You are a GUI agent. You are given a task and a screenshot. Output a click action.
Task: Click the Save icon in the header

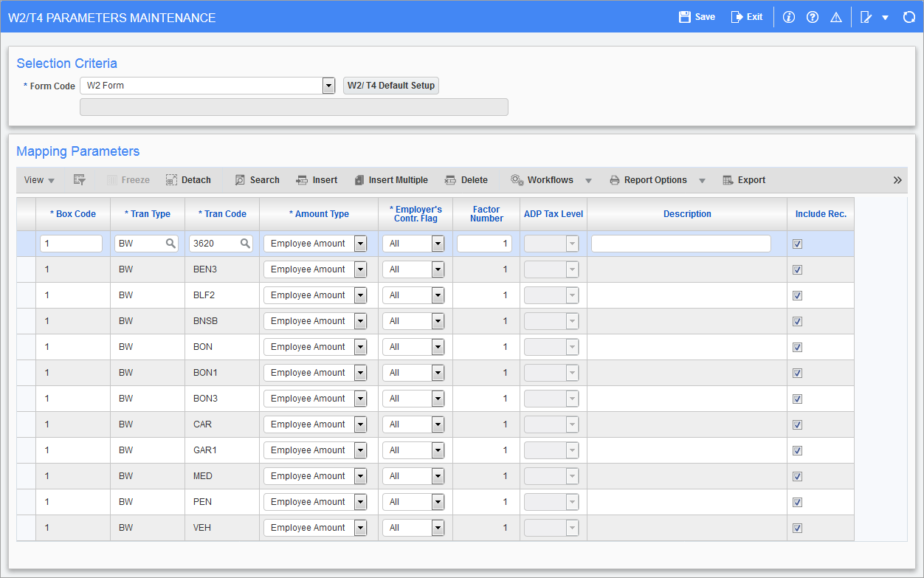[x=685, y=17]
